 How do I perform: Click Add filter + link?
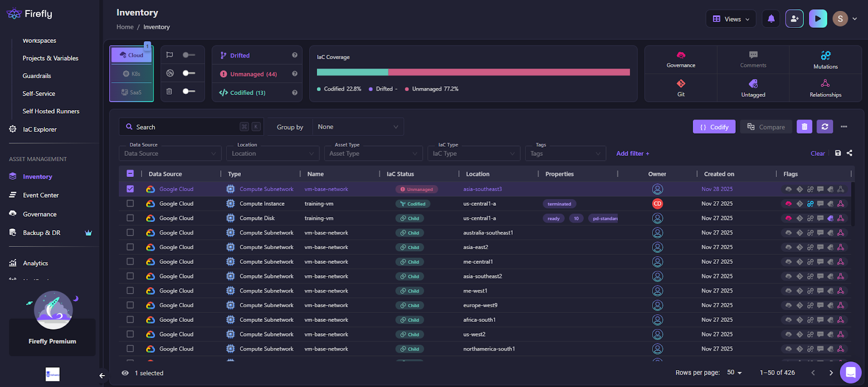click(633, 154)
